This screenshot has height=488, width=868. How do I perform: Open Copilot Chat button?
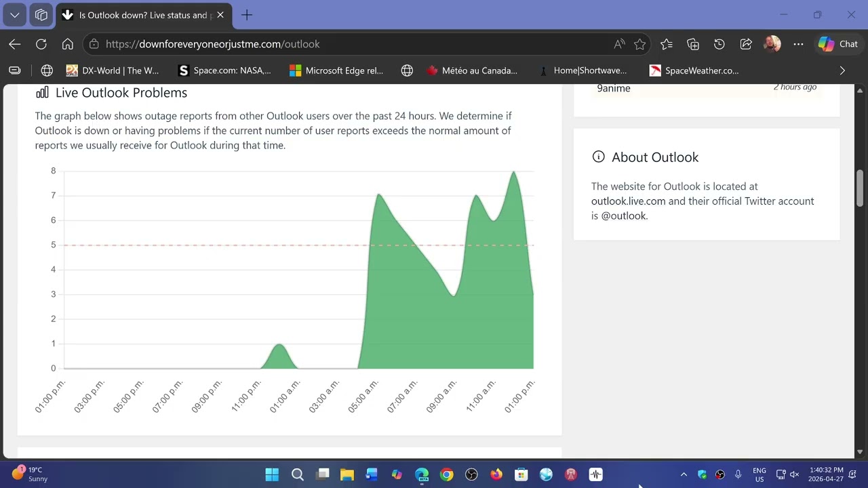click(x=838, y=44)
